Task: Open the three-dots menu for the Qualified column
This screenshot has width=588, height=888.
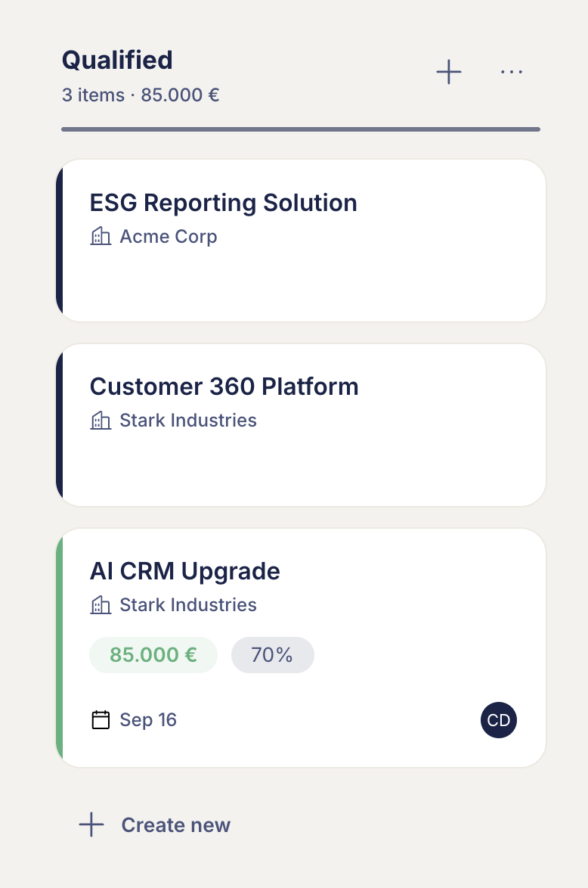Action: [x=512, y=72]
